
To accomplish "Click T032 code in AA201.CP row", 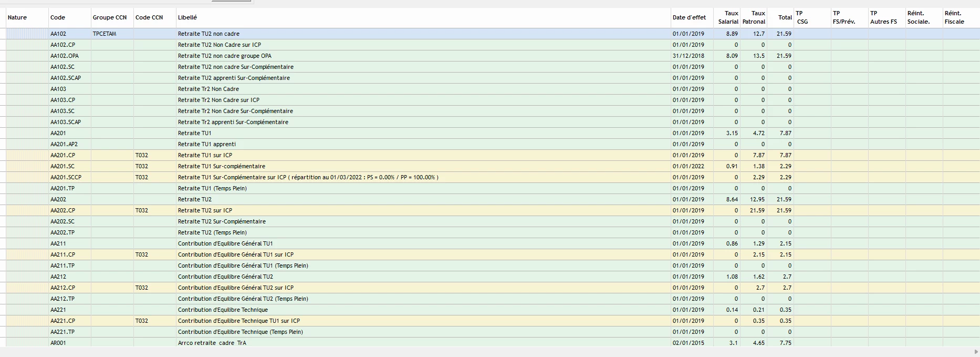I will pyautogui.click(x=142, y=155).
